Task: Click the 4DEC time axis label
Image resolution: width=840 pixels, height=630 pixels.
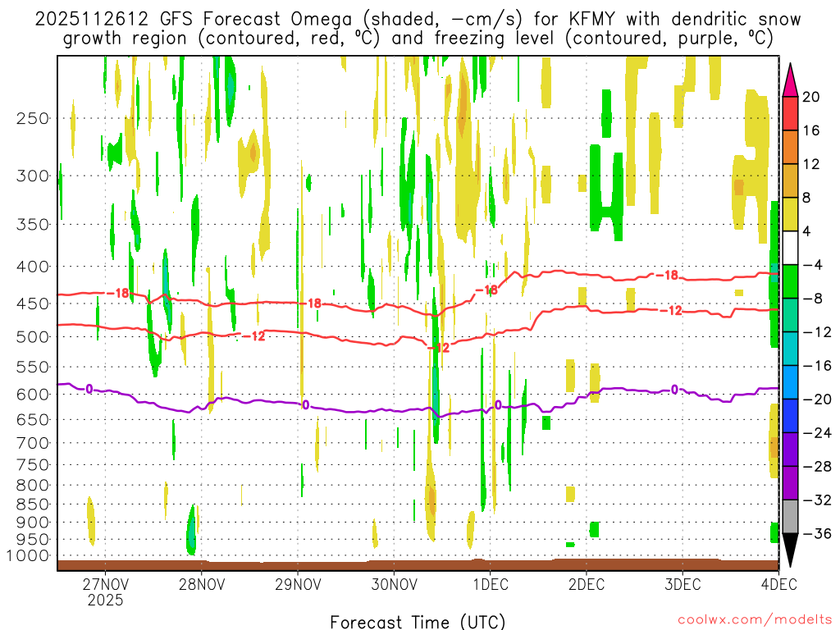Action: [778, 583]
